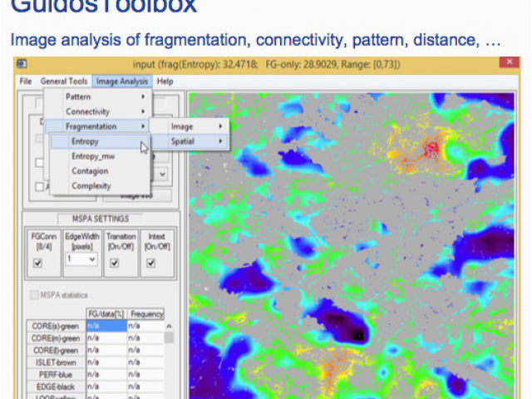Select CORE(m)-green row label
The height and width of the screenshot is (399, 532).
(56, 338)
